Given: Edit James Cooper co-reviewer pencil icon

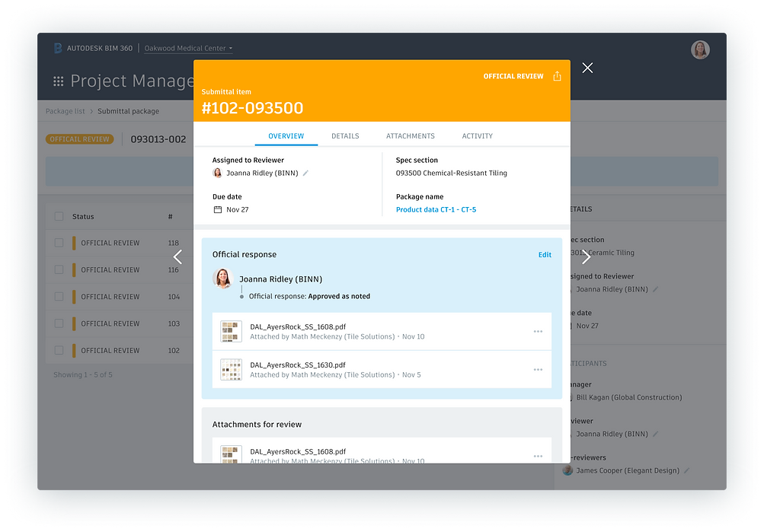Looking at the screenshot, I should 686,470.
